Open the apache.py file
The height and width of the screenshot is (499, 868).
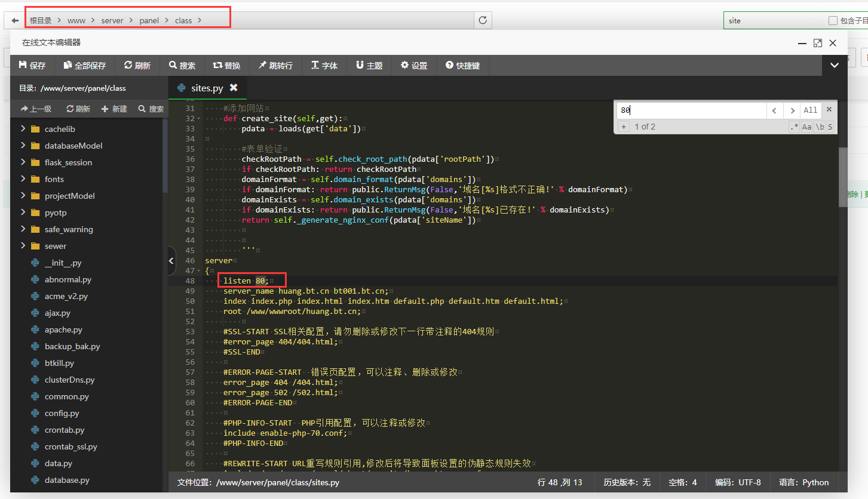(x=63, y=329)
